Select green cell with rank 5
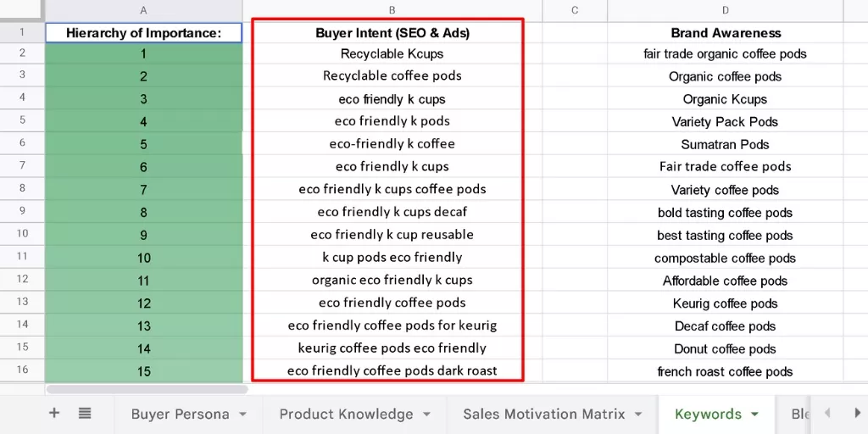The width and height of the screenshot is (868, 434). 143,144
